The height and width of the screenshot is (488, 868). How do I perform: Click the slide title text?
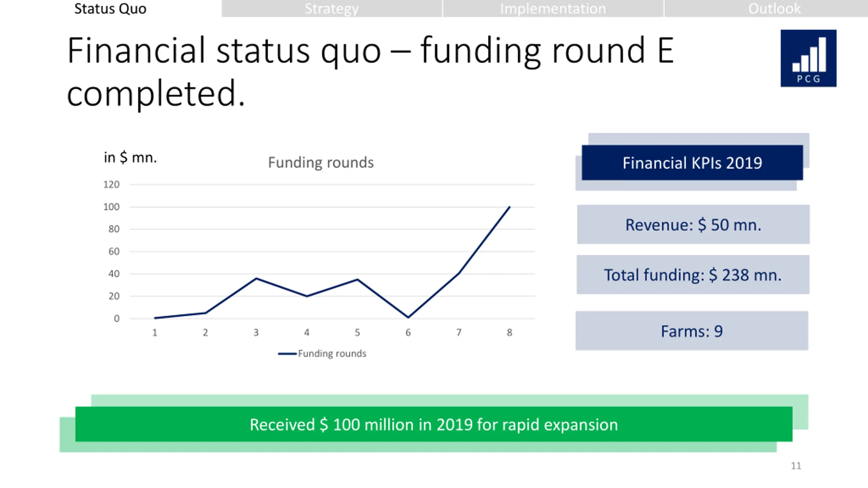click(370, 72)
